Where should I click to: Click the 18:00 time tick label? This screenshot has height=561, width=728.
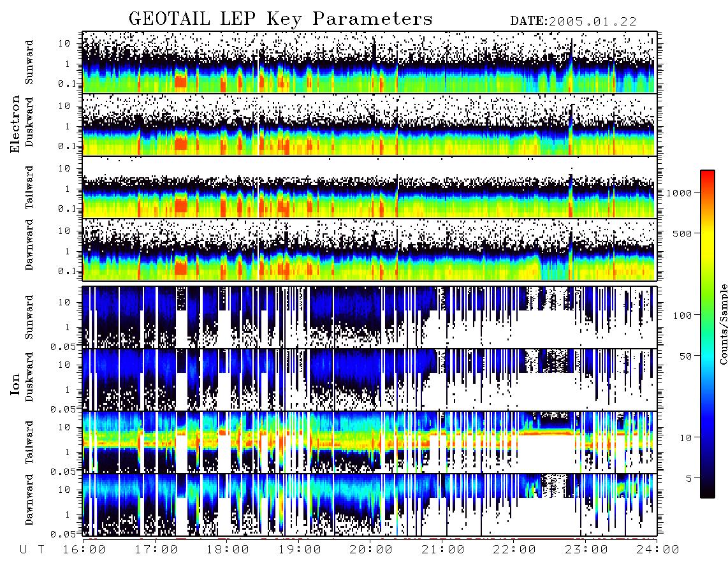click(228, 550)
